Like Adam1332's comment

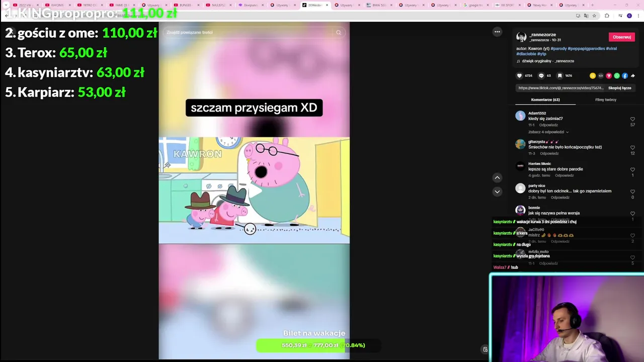tap(632, 119)
